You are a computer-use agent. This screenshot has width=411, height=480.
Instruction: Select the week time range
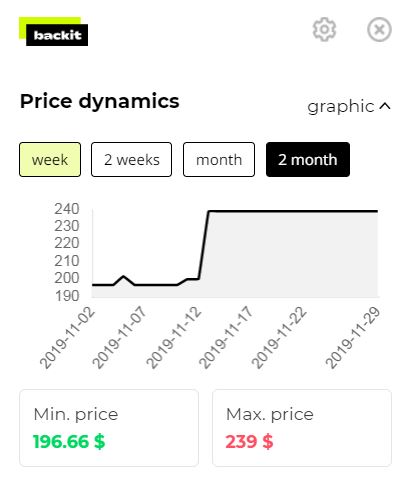50,160
